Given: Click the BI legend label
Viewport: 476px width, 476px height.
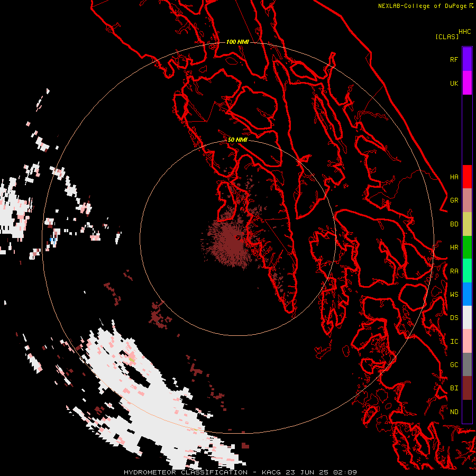Looking at the screenshot, I should 454,388.
